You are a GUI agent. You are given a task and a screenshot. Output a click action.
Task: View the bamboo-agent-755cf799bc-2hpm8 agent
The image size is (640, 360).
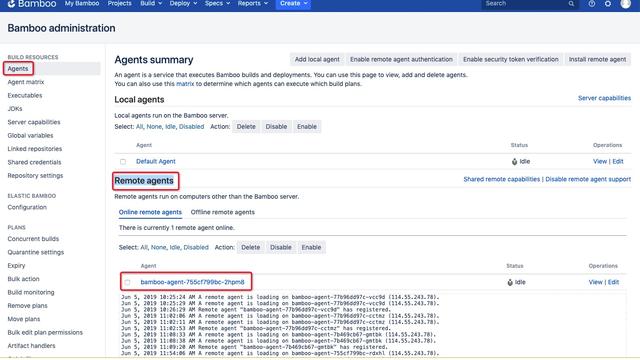[596, 282]
